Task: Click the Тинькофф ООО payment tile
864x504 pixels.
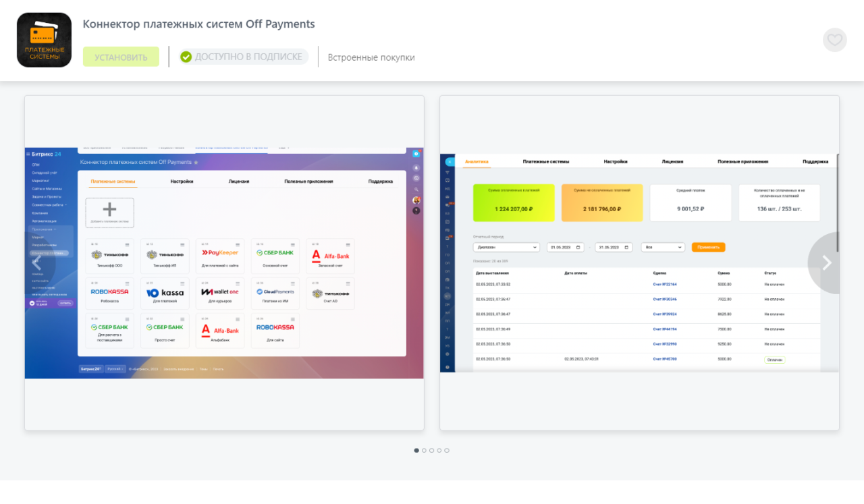Action: [109, 256]
